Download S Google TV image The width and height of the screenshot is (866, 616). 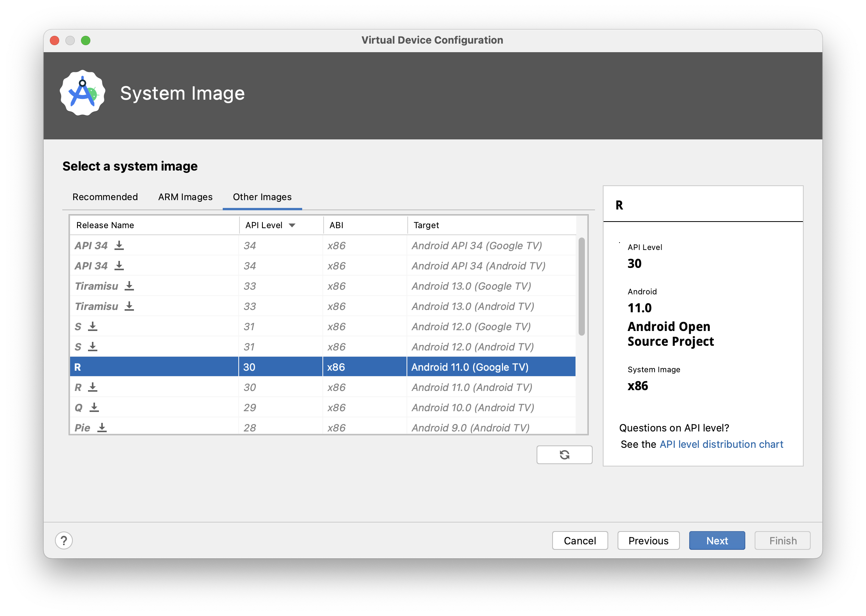(x=93, y=326)
